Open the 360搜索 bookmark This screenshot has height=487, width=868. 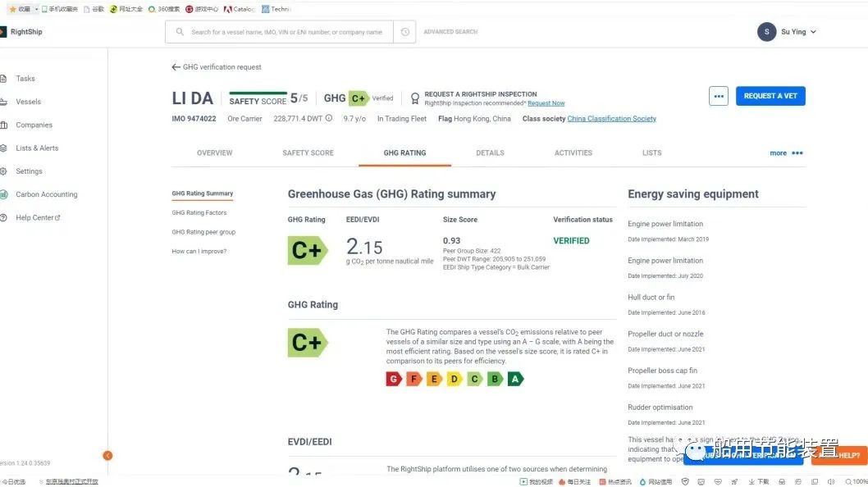(x=164, y=9)
